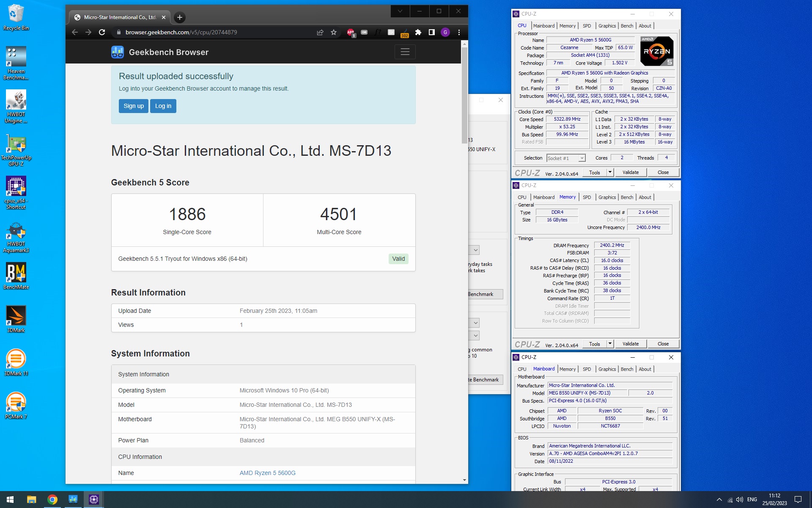
Task: Open the AMD Ryzen 5 5600G link
Action: point(267,473)
